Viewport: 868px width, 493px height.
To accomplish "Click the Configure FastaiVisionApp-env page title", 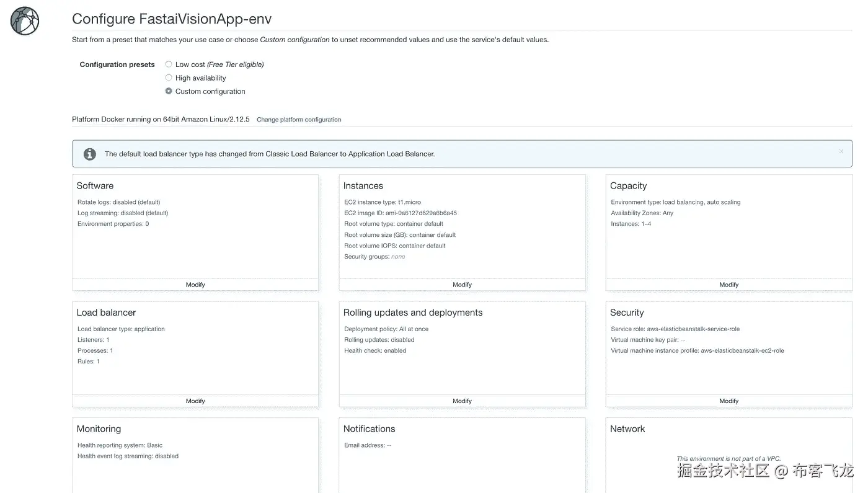I will [x=172, y=19].
